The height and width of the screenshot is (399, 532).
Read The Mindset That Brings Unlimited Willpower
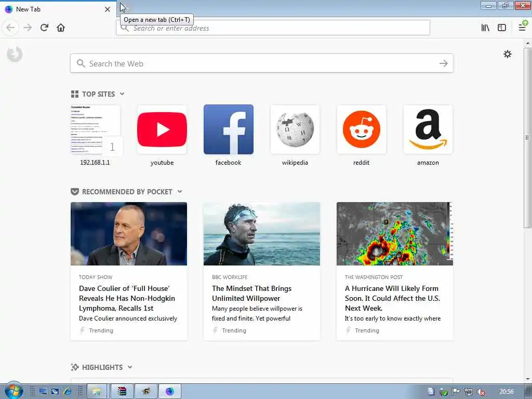coord(251,293)
